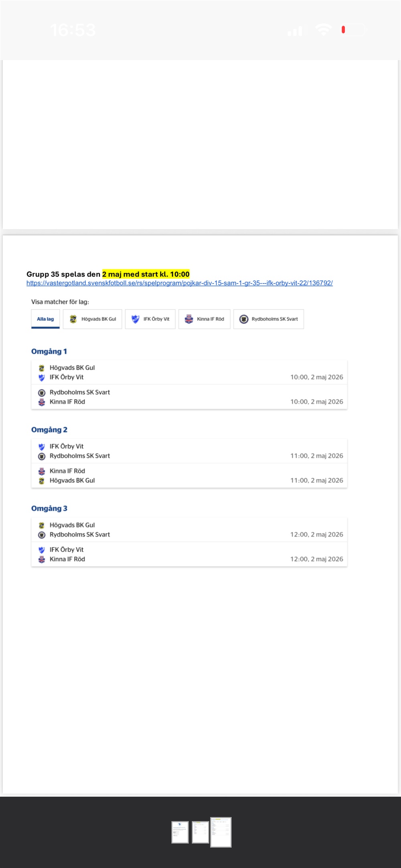Viewport: 401px width, 868px height.
Task: Open first page thumbnail
Action: click(x=180, y=832)
